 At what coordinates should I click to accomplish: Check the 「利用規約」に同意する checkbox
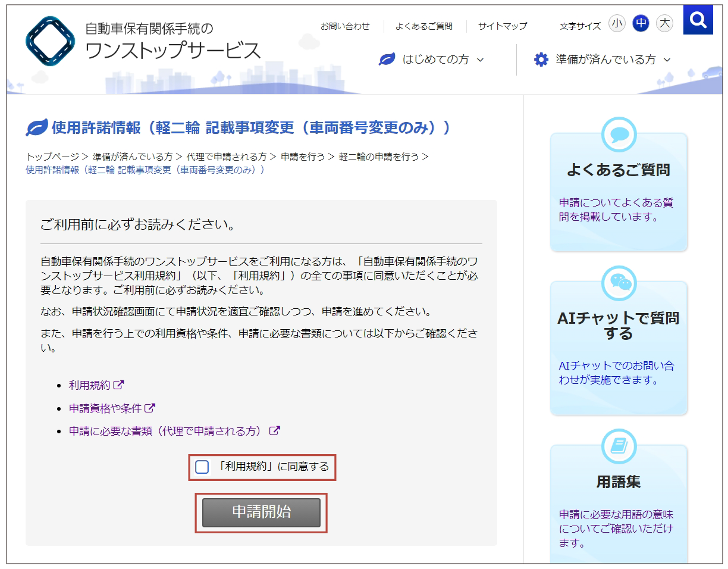pos(202,467)
